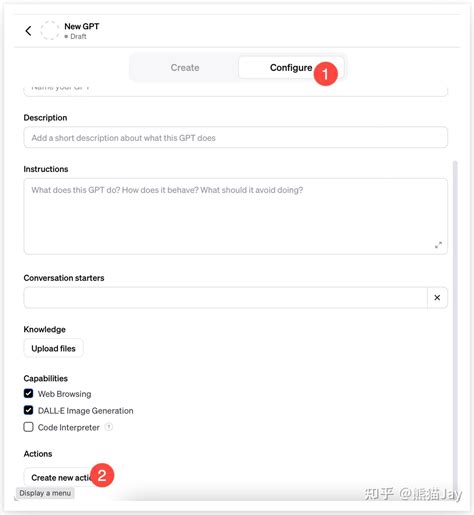The width and height of the screenshot is (474, 515).
Task: Click the Display a menu tooltip label
Action: (45, 493)
